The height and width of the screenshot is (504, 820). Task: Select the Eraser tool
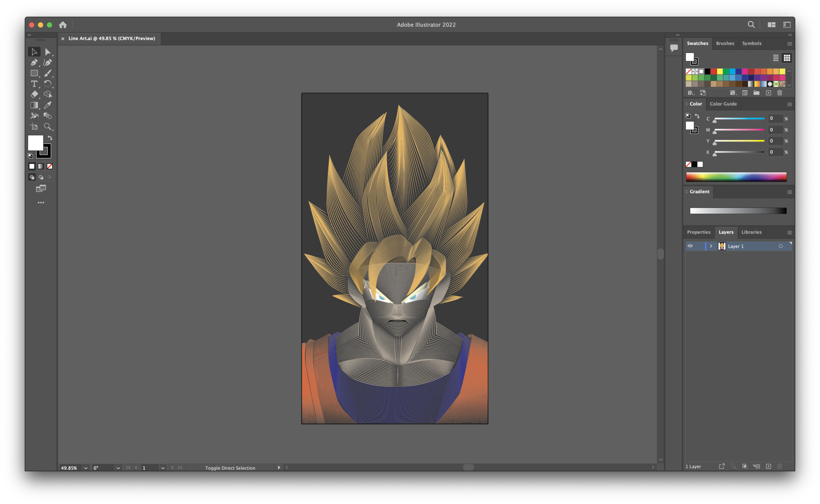point(34,94)
